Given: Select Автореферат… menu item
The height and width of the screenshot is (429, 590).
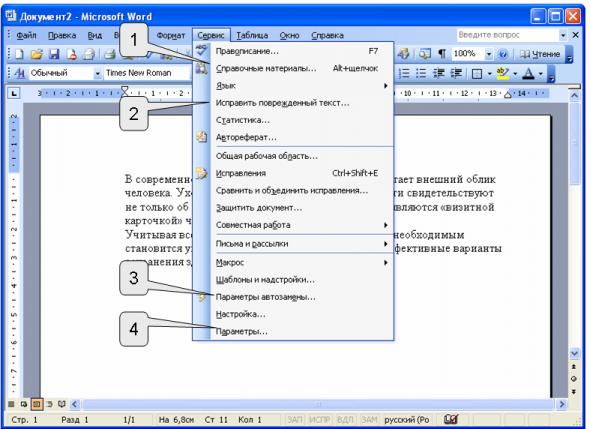Looking at the screenshot, I should click(293, 138).
